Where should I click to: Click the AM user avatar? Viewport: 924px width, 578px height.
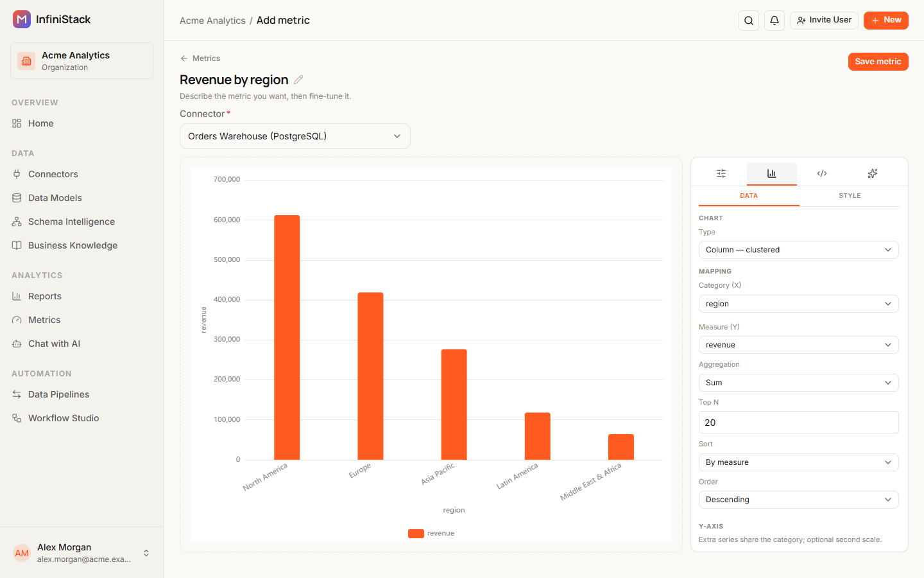22,553
